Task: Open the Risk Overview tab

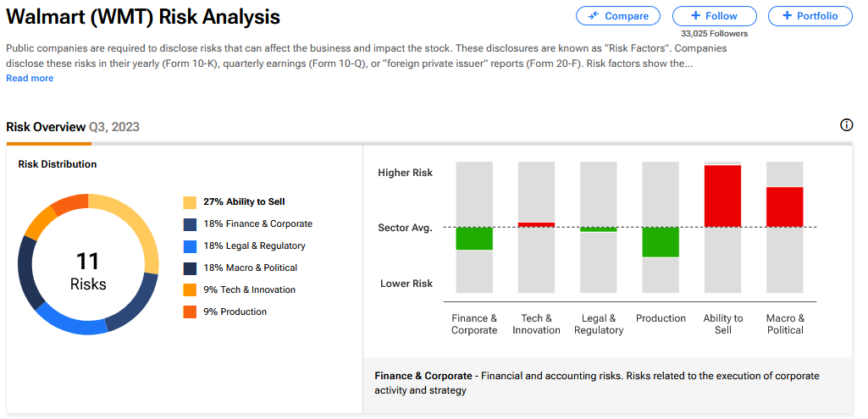Action: (46, 127)
